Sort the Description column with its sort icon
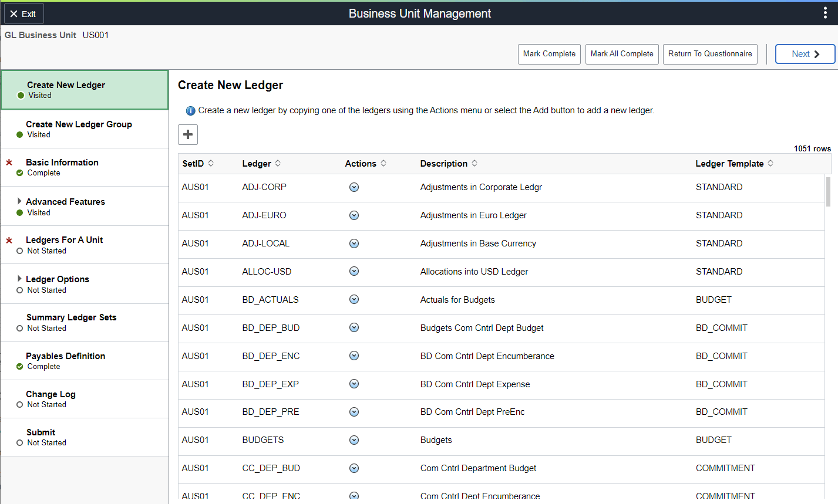Image resolution: width=838 pixels, height=504 pixels. click(x=474, y=163)
